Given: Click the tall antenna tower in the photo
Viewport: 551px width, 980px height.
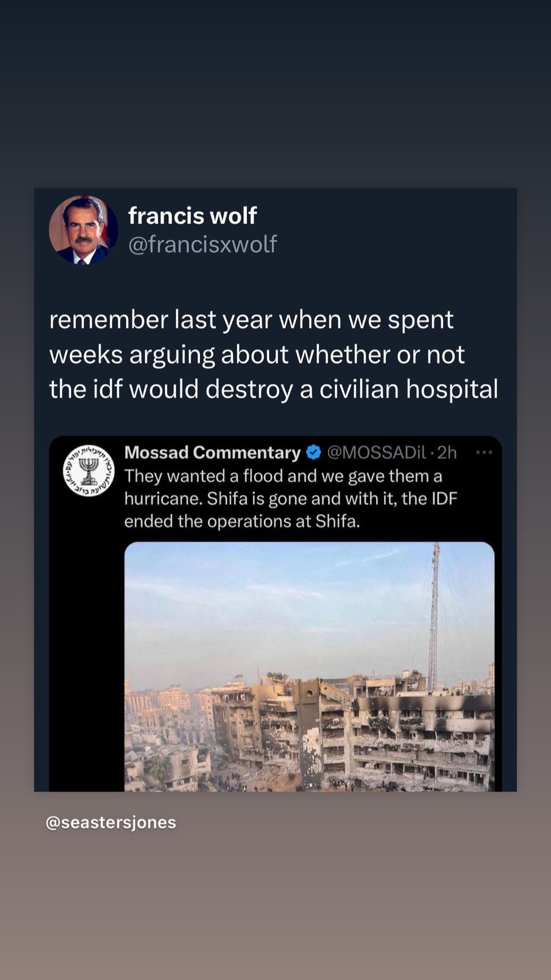Looking at the screenshot, I should click(x=434, y=615).
